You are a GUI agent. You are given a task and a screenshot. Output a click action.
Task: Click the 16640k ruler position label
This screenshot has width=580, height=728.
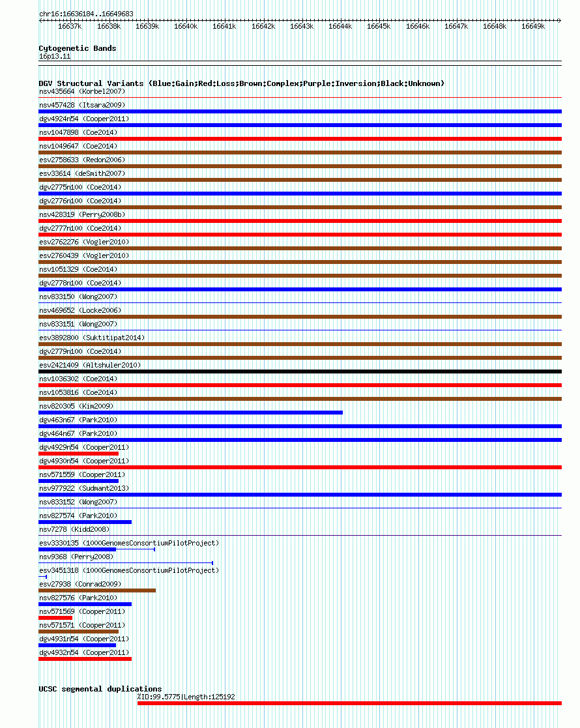[x=186, y=27]
